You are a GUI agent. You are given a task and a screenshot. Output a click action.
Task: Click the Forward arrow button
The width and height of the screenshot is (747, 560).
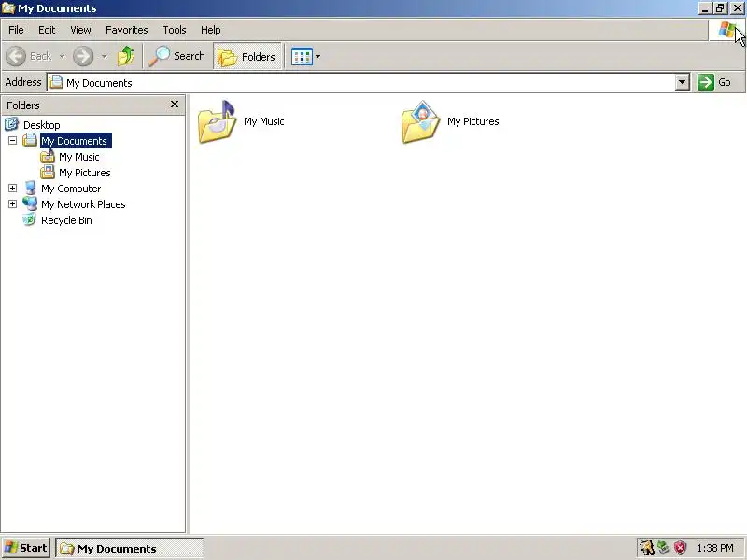pos(83,56)
